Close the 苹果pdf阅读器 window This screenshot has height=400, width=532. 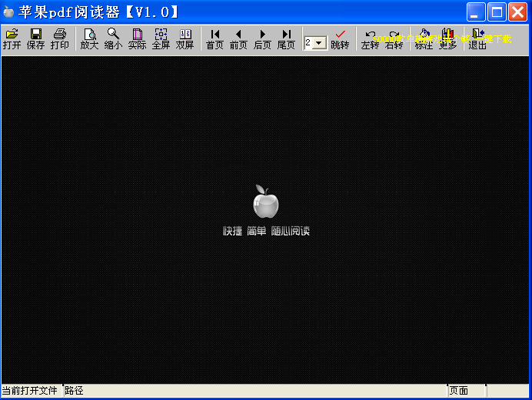[x=517, y=12]
